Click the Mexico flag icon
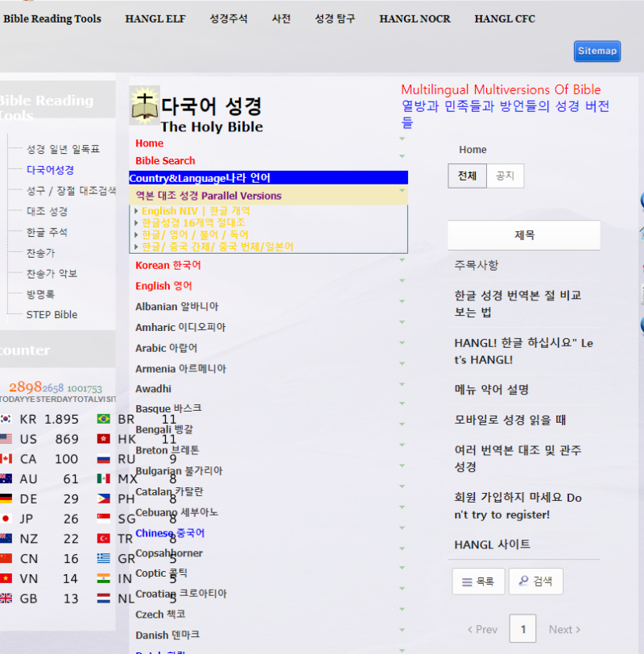This screenshot has height=654, width=644. pyautogui.click(x=103, y=478)
